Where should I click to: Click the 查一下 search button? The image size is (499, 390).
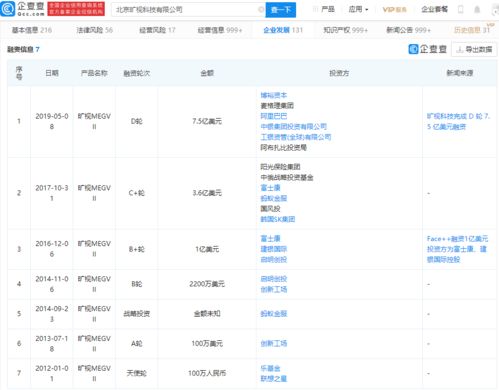(x=281, y=10)
